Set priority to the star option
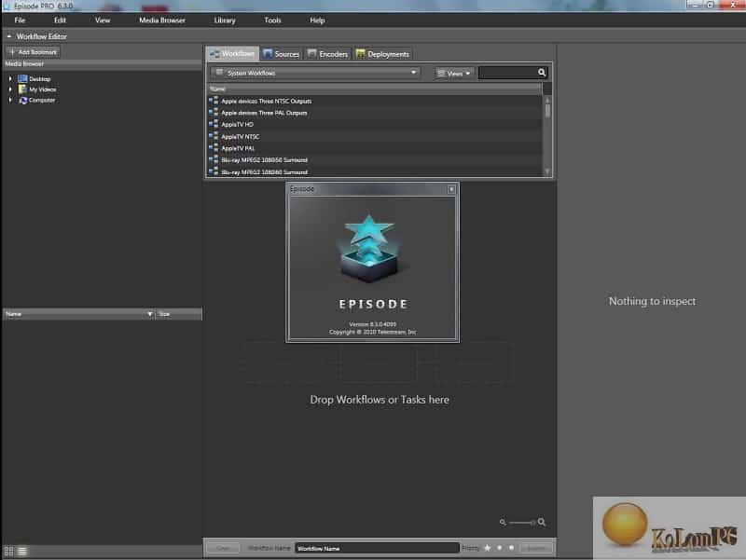The image size is (746, 560). click(x=487, y=548)
